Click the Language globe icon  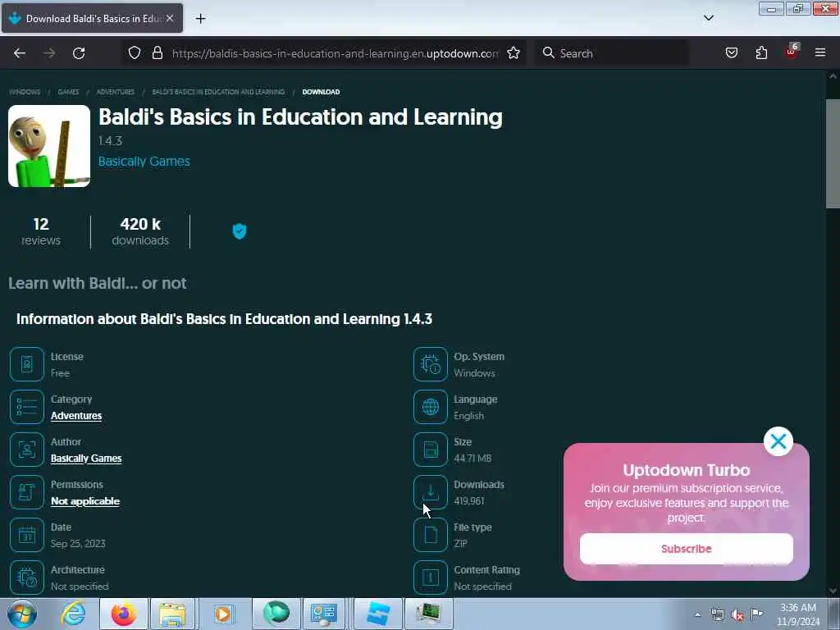click(x=430, y=407)
